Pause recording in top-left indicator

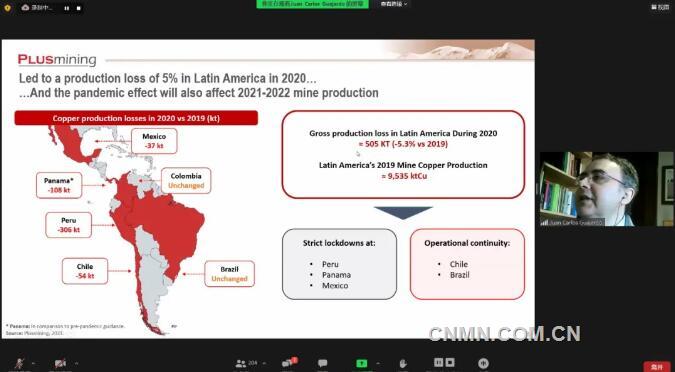pos(67,8)
